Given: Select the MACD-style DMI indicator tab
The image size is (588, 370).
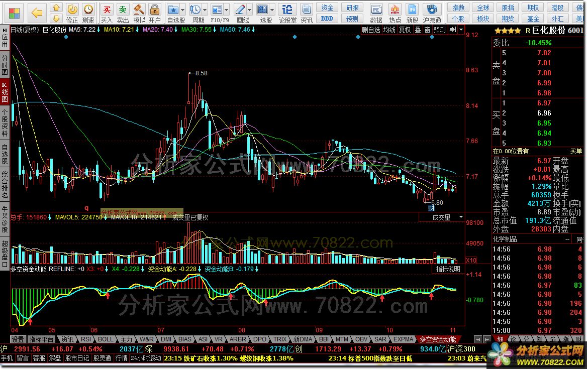Looking at the screenshot, I should (x=166, y=339).
